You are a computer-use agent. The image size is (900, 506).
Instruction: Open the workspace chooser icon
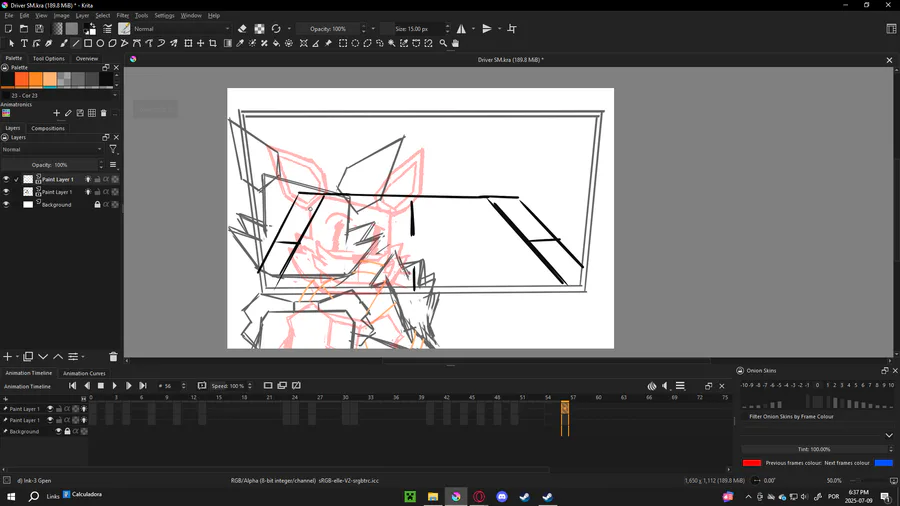[x=891, y=29]
